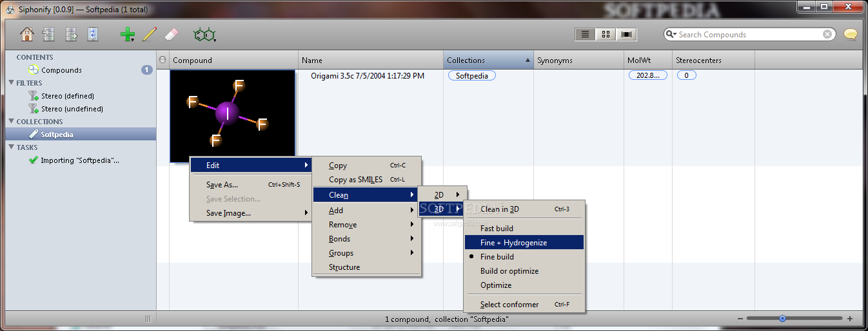The width and height of the screenshot is (868, 331).
Task: Click the Origami 3.5c name cell
Action: pos(367,76)
